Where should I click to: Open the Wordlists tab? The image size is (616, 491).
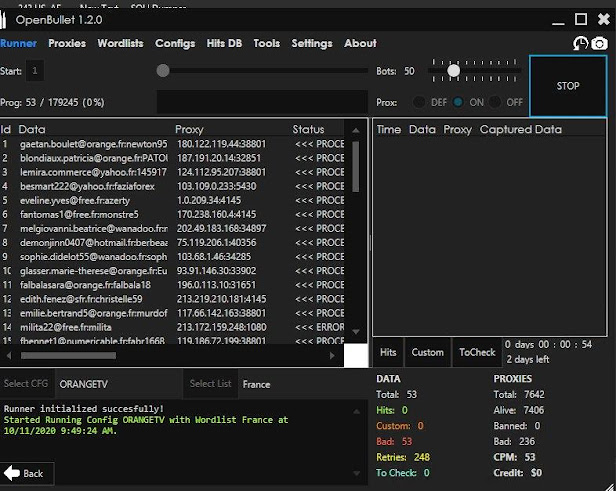coord(121,43)
